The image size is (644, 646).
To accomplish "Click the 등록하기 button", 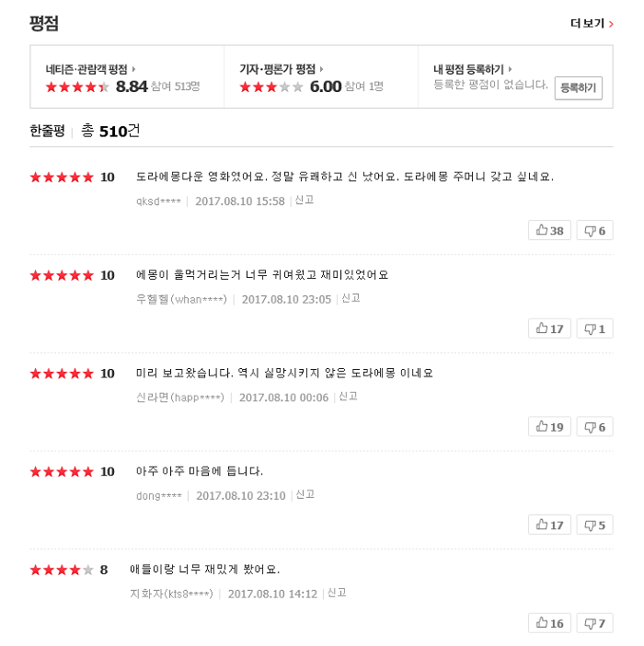I will 578,87.
